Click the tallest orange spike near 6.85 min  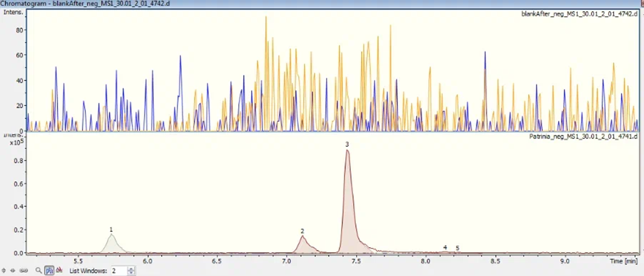[266, 18]
